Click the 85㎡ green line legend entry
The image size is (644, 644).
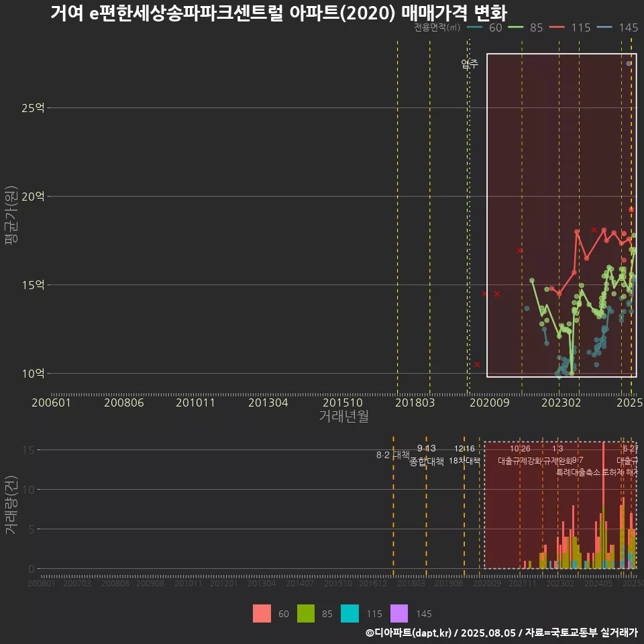coord(526,28)
